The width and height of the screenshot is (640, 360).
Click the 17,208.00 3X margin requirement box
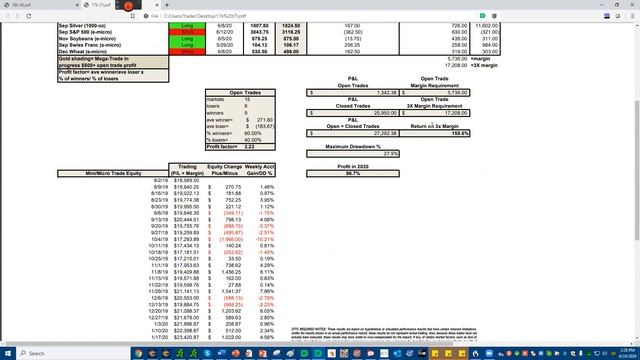pos(435,113)
